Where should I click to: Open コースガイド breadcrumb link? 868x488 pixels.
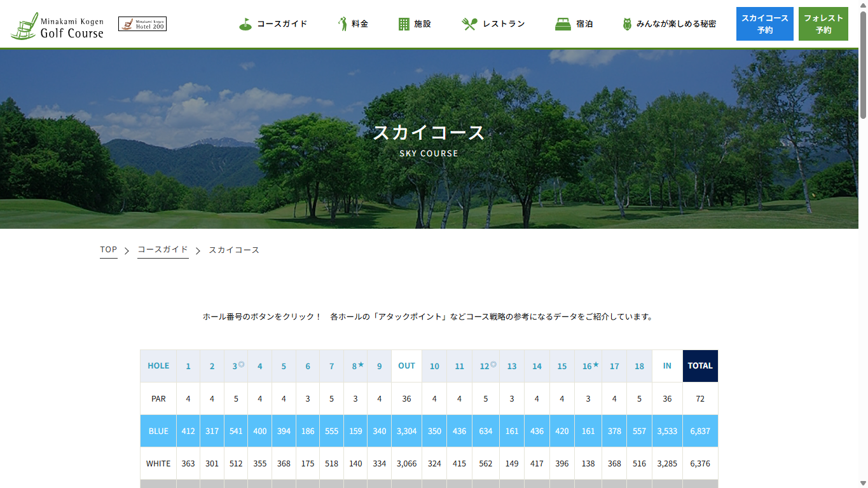[x=163, y=250]
